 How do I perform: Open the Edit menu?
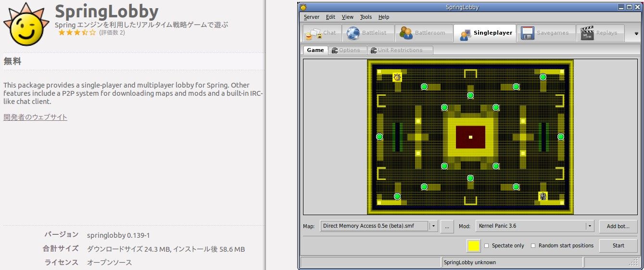tap(330, 17)
